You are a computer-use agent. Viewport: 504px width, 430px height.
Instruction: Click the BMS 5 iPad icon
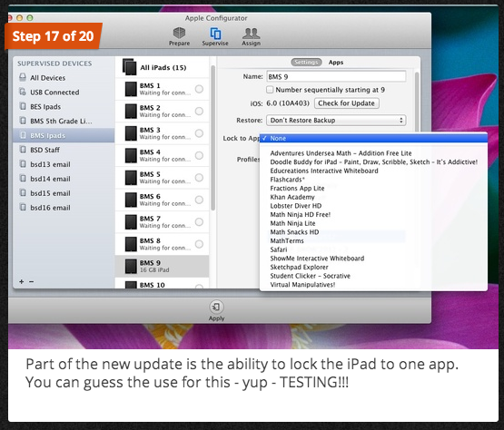(131, 178)
